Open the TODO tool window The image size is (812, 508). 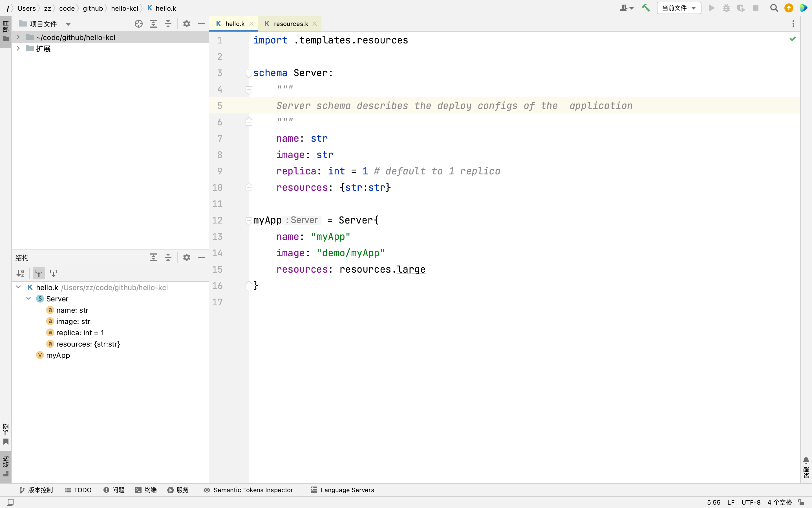[78, 490]
